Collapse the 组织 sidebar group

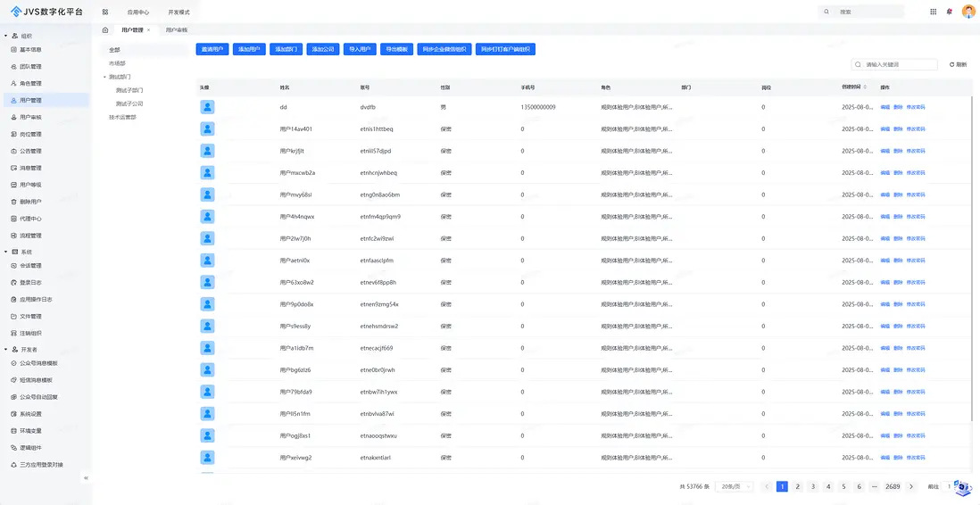click(6, 37)
